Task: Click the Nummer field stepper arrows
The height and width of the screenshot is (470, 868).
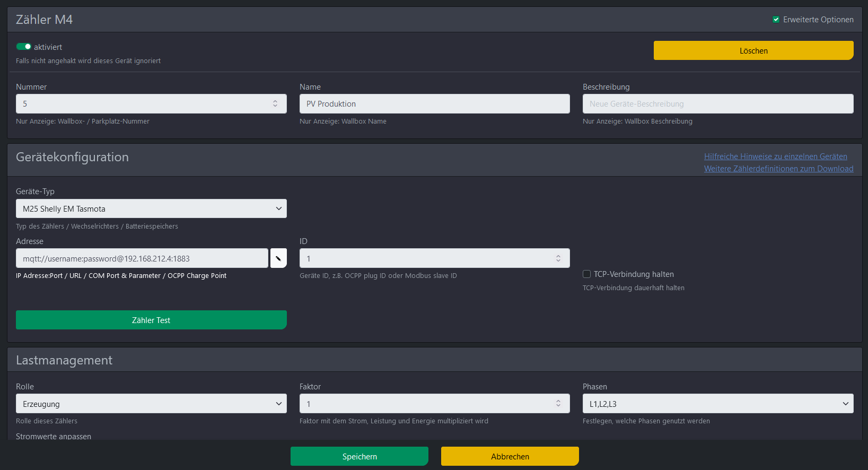Action: 275,103
